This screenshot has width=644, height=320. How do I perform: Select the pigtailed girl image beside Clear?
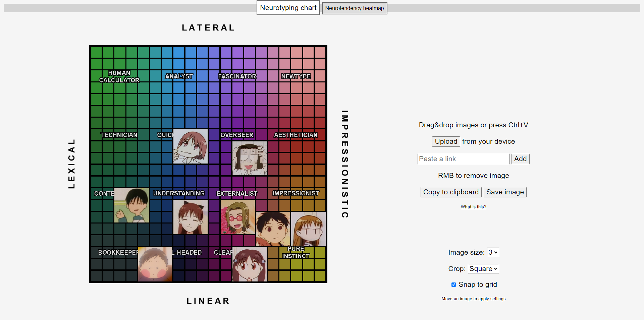coord(250,264)
